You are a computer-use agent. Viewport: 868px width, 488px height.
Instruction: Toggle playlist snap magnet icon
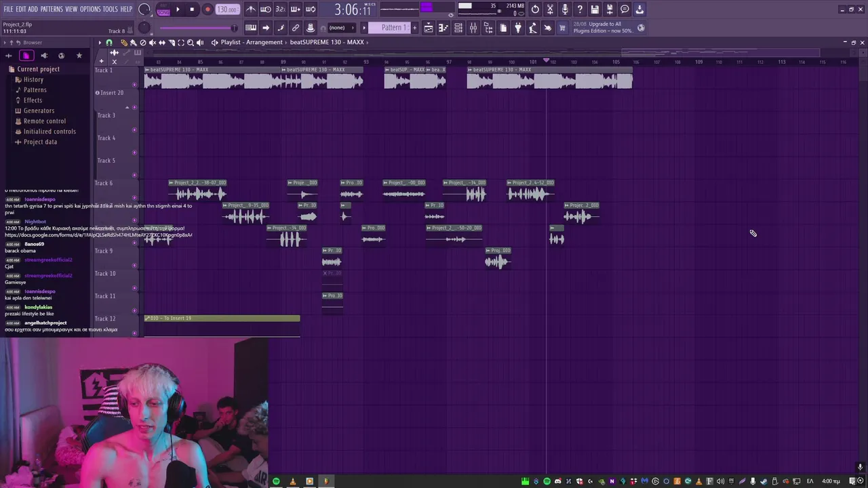pyautogui.click(x=109, y=43)
